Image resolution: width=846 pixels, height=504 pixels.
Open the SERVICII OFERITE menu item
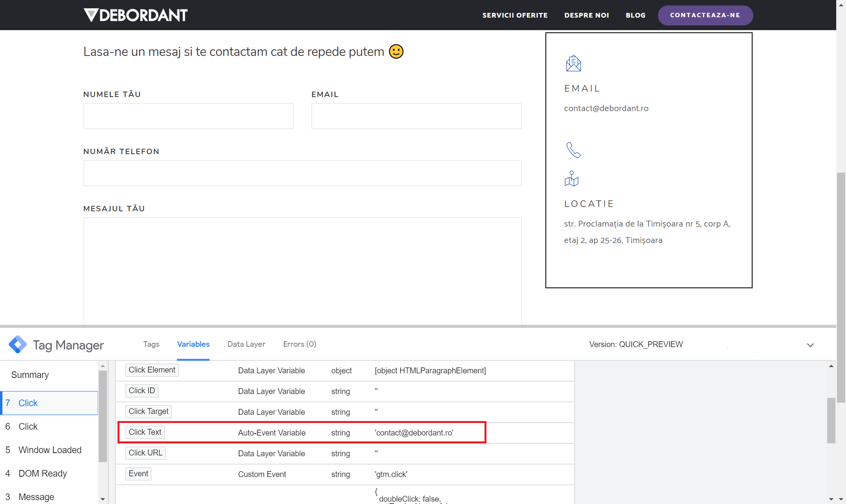[x=515, y=15]
